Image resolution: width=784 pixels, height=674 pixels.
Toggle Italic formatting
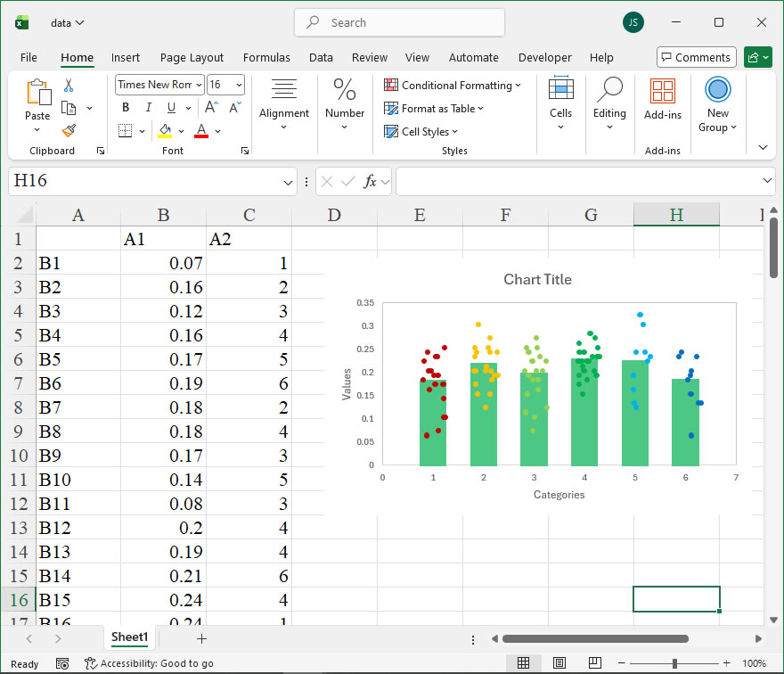[x=149, y=107]
